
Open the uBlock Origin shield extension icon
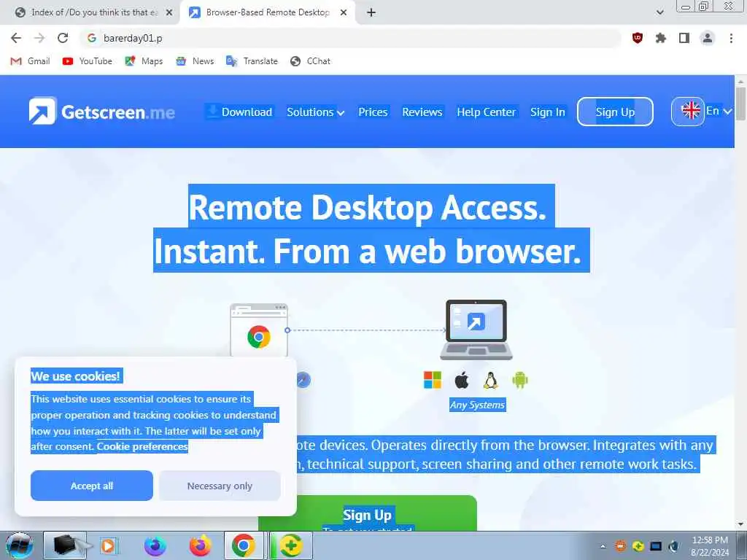click(638, 38)
